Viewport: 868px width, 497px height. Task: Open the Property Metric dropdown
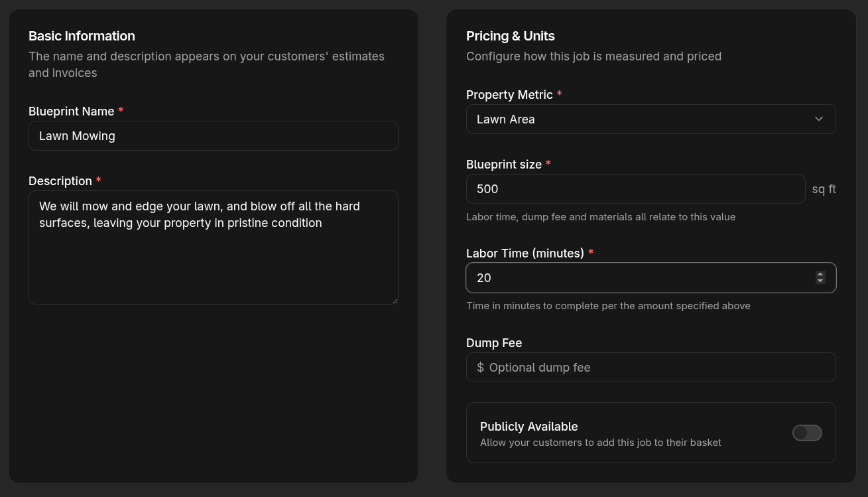(650, 119)
